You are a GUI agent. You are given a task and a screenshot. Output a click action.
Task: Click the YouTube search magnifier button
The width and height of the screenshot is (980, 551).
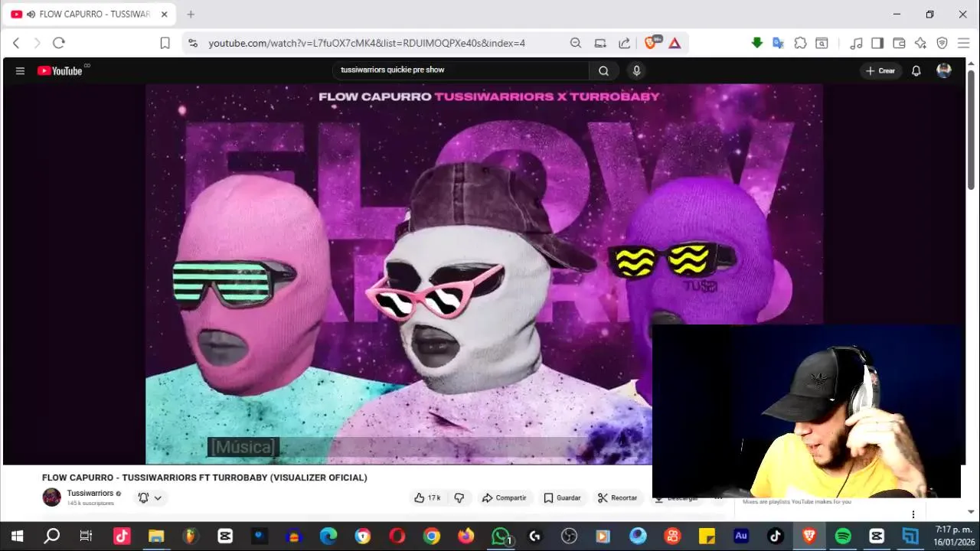603,70
